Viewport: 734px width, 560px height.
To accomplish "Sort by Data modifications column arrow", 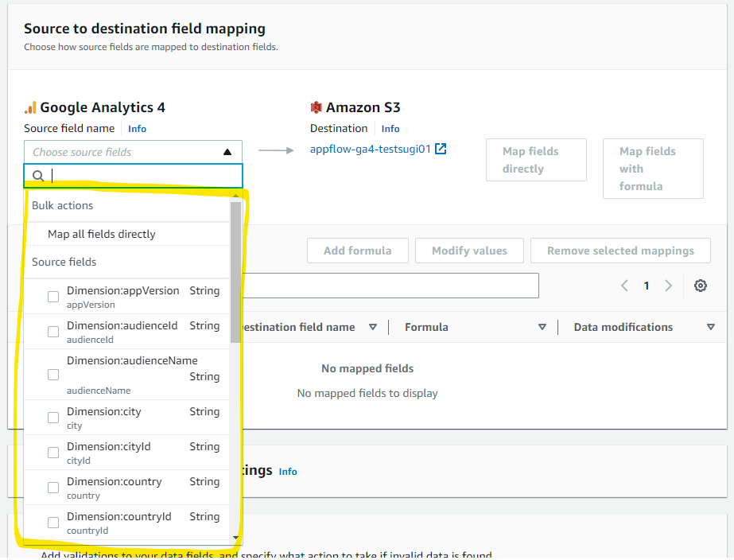I will pyautogui.click(x=711, y=327).
